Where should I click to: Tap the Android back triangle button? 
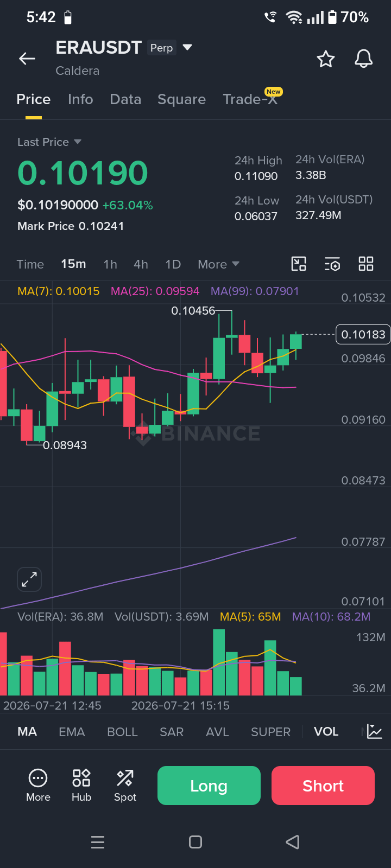click(x=293, y=842)
